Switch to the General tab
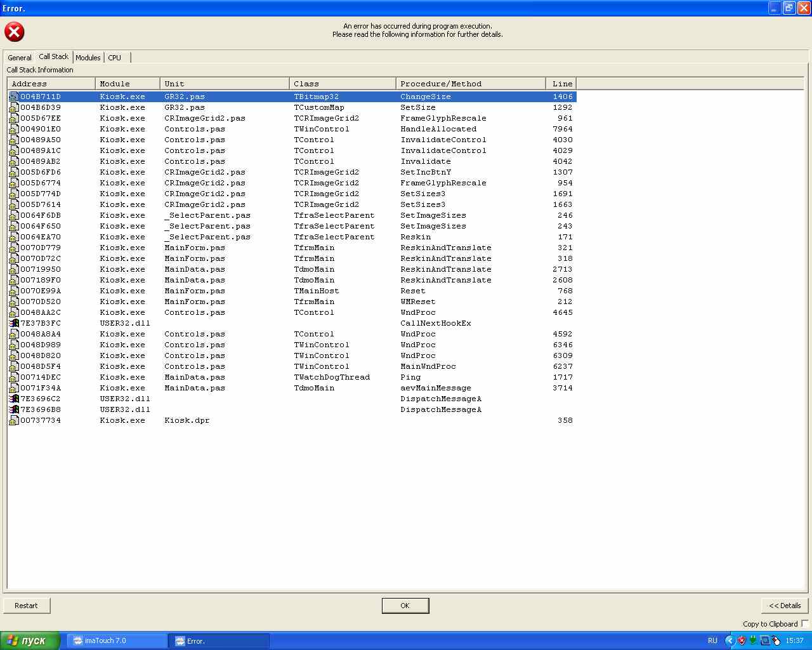812x650 pixels. 20,58
